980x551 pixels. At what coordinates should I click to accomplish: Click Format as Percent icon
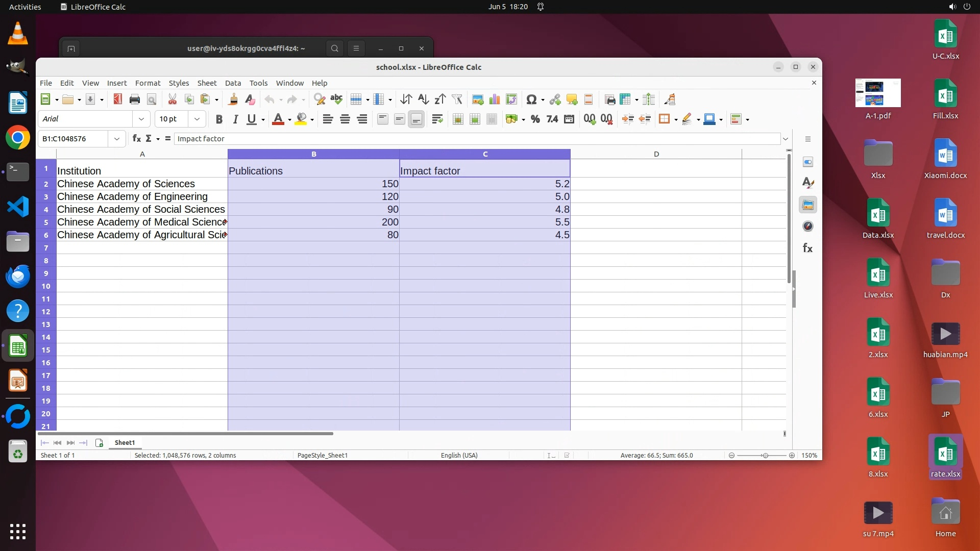pyautogui.click(x=535, y=119)
